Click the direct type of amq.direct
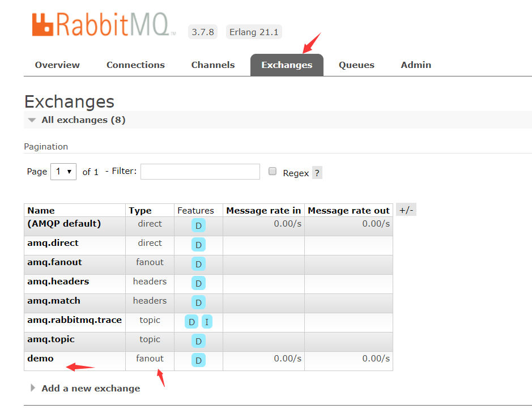532x409 pixels. click(x=150, y=243)
